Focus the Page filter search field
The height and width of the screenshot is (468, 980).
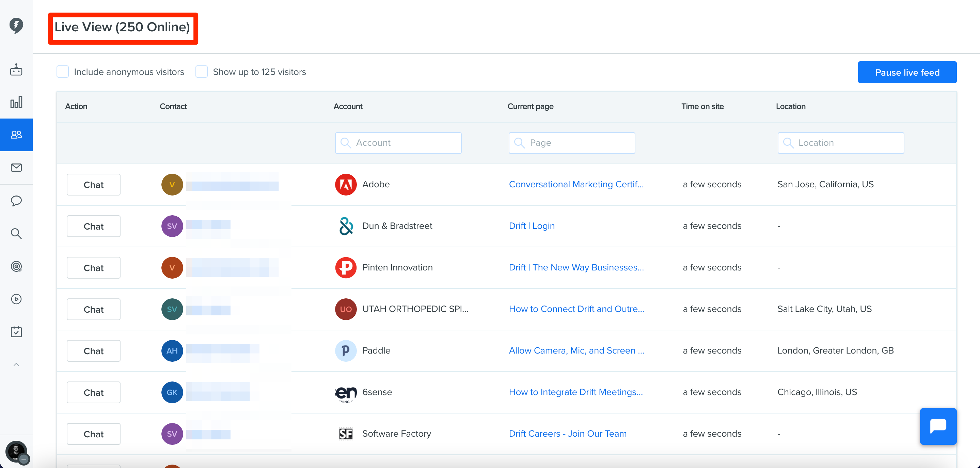point(572,143)
